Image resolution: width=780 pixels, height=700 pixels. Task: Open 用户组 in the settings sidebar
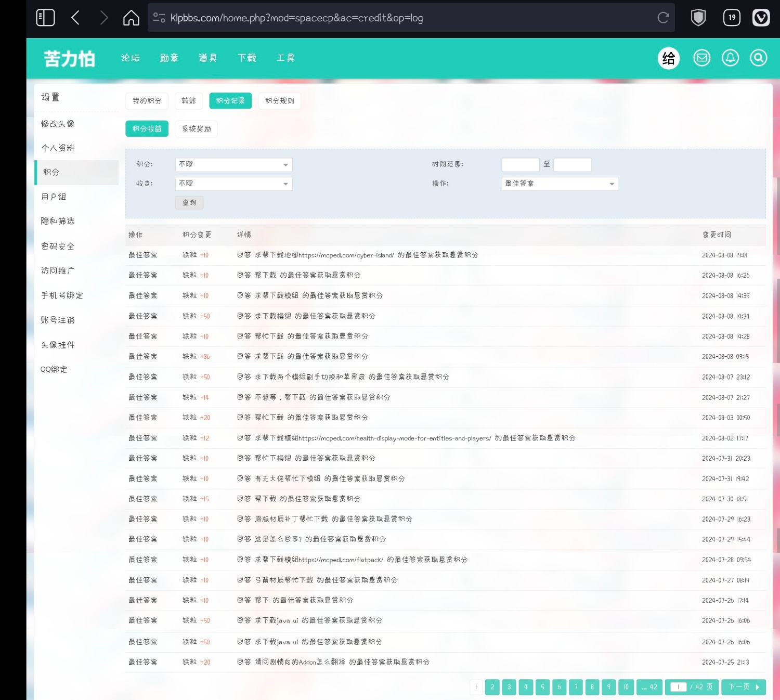click(x=54, y=197)
